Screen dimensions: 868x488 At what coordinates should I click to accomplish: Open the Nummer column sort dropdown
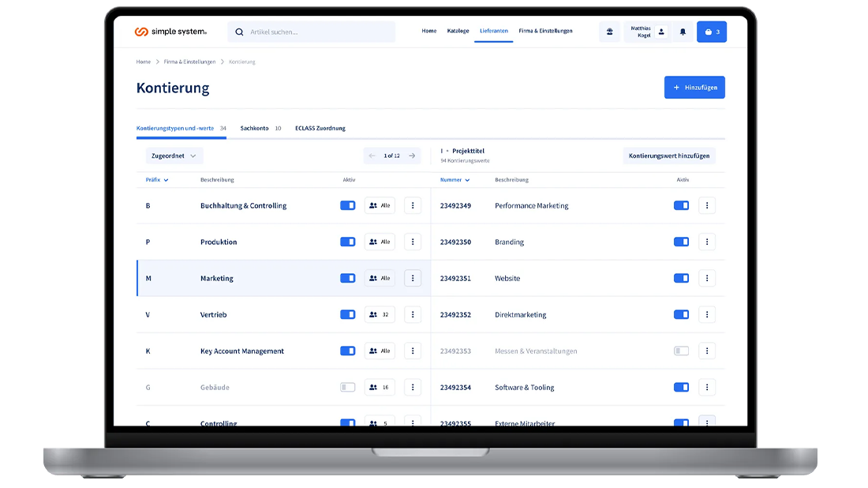(454, 179)
